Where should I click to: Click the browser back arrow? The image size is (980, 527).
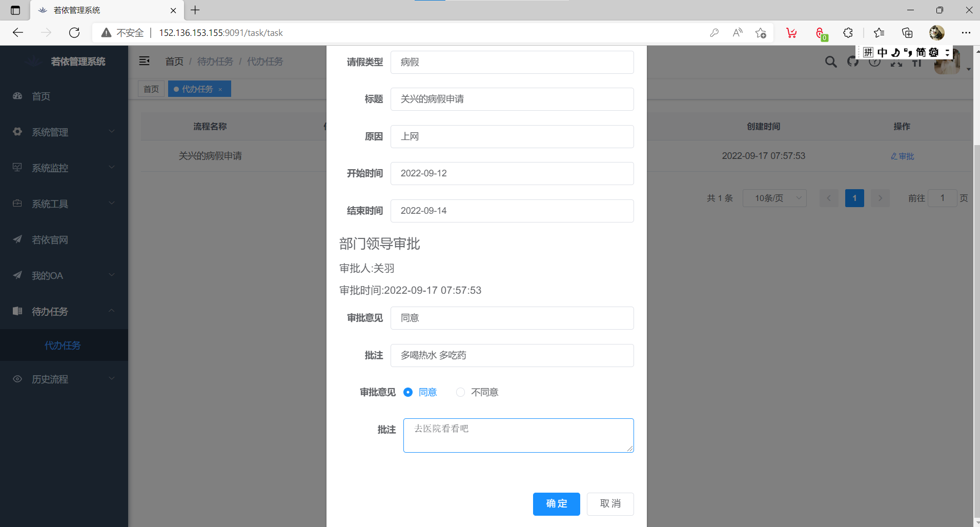click(18, 33)
